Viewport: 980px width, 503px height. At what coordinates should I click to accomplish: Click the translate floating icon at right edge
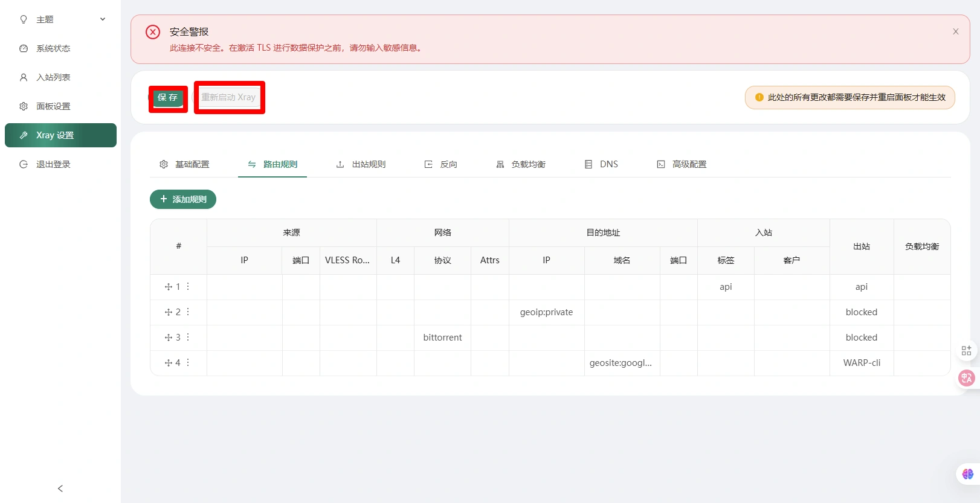pyautogui.click(x=967, y=378)
